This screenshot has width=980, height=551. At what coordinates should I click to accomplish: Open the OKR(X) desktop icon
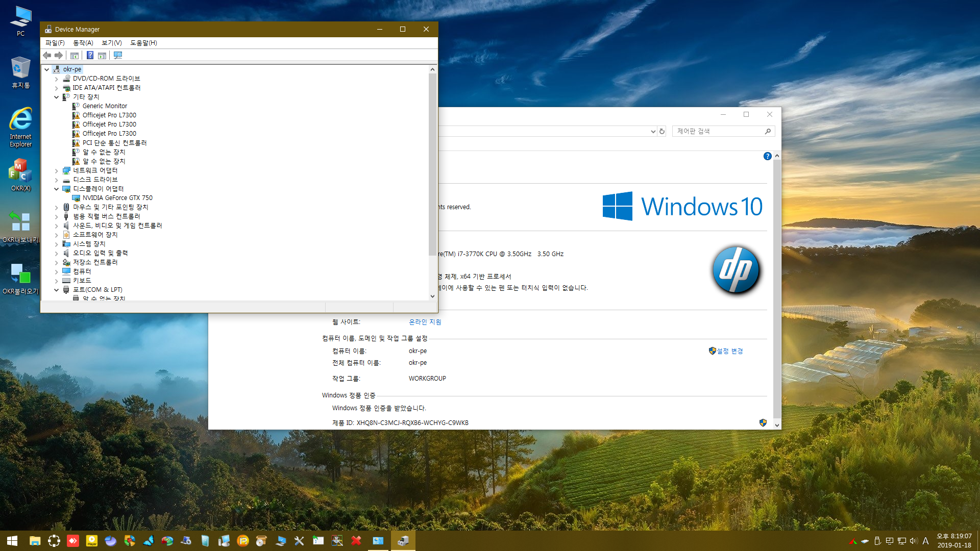pyautogui.click(x=20, y=175)
